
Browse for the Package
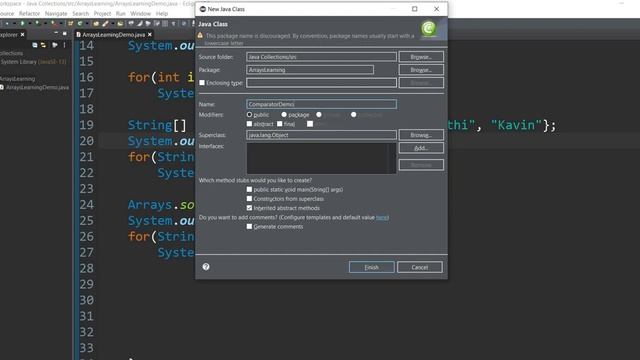(421, 70)
